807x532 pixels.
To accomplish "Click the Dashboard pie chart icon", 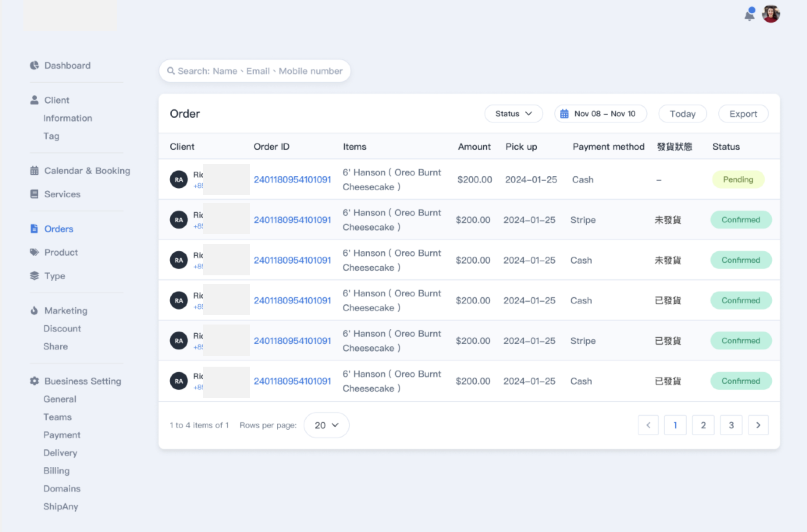I will coord(34,65).
